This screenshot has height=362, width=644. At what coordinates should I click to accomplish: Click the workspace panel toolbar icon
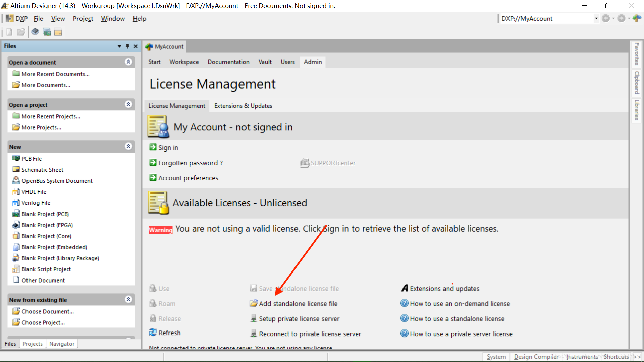pos(58,32)
